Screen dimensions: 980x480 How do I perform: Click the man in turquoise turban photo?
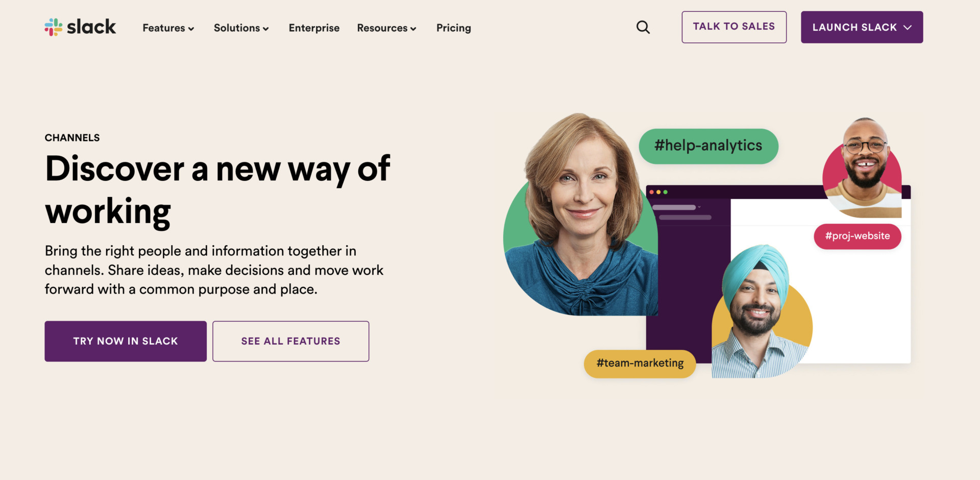point(757,311)
